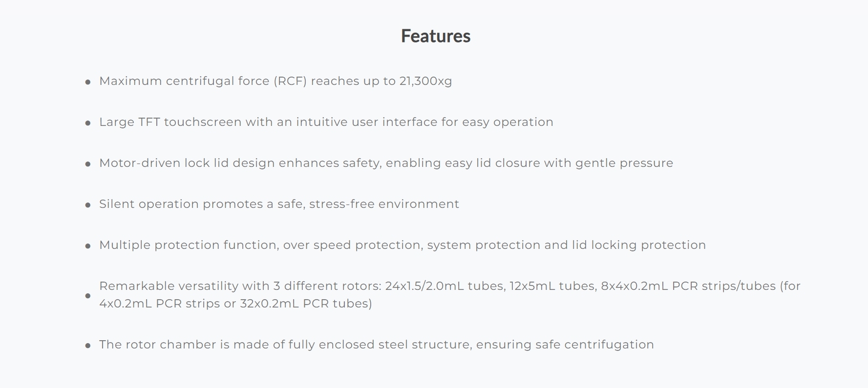
Task: Click the bullet before Maximum centrifugal force
Action: click(x=88, y=82)
